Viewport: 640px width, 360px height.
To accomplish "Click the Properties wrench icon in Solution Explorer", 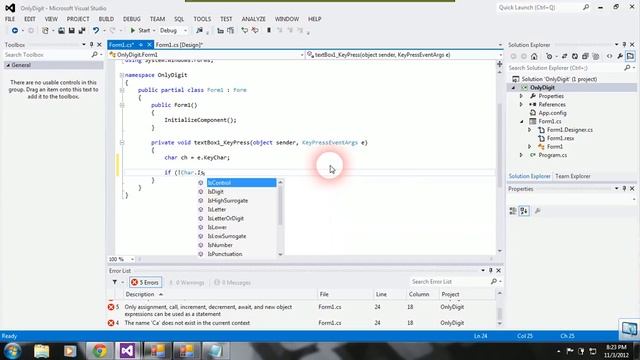I will (620, 56).
